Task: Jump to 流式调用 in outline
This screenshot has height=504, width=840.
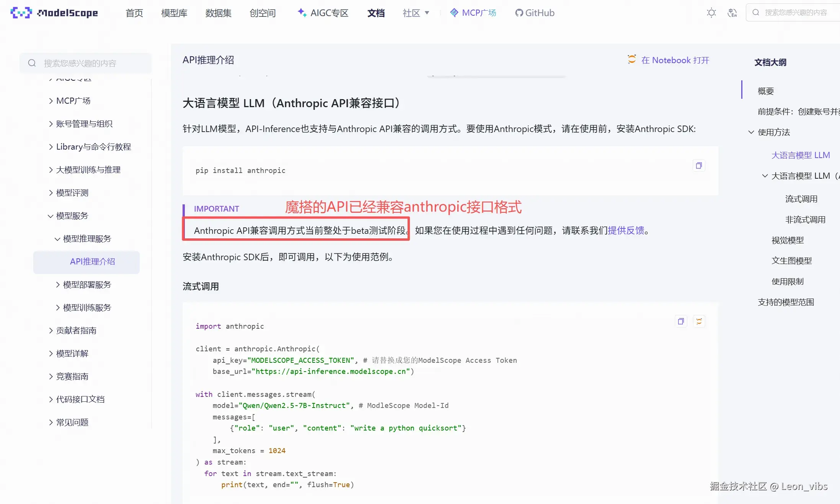Action: (x=801, y=199)
